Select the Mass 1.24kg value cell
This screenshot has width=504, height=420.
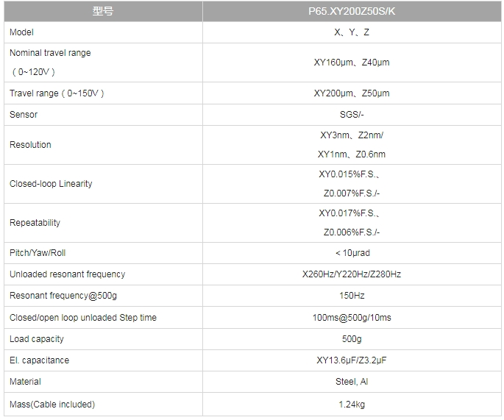(352, 405)
